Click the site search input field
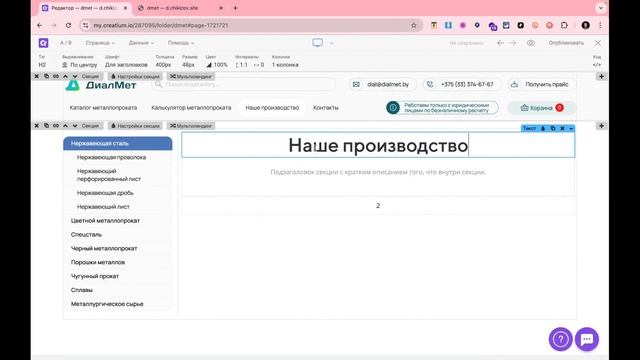 pyautogui.click(x=243, y=84)
